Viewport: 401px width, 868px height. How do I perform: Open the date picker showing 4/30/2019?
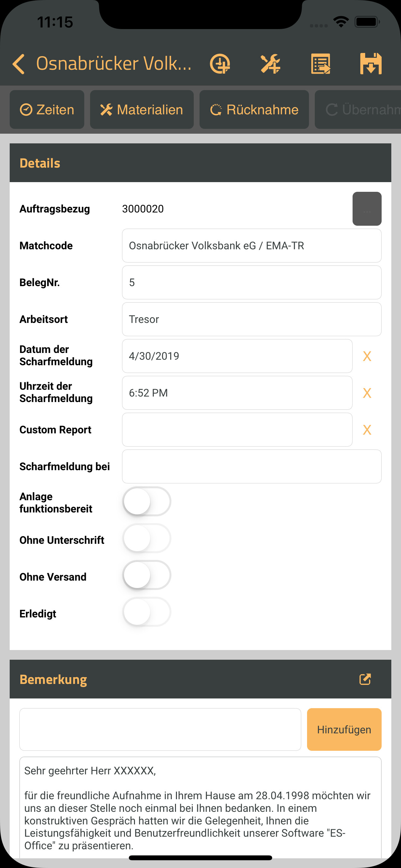point(237,356)
